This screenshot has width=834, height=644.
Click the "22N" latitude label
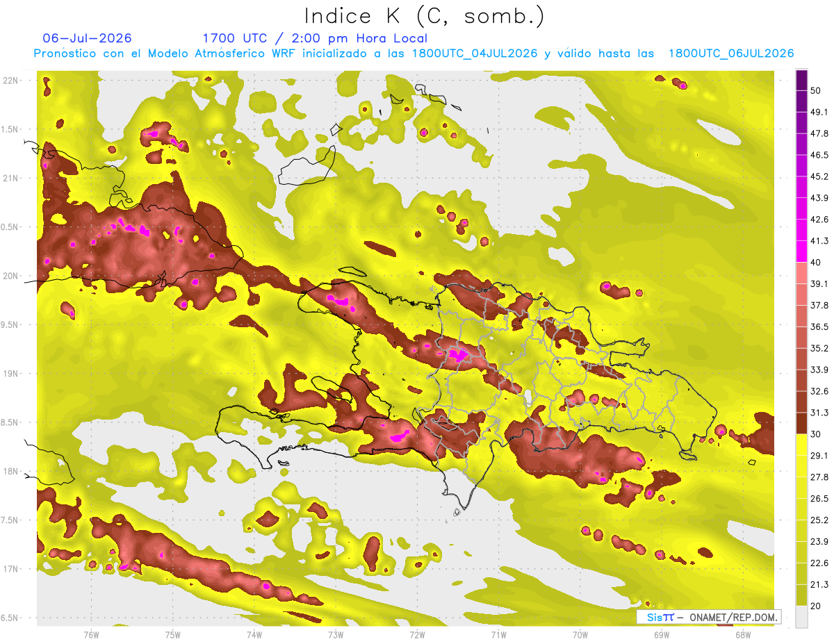coord(12,80)
